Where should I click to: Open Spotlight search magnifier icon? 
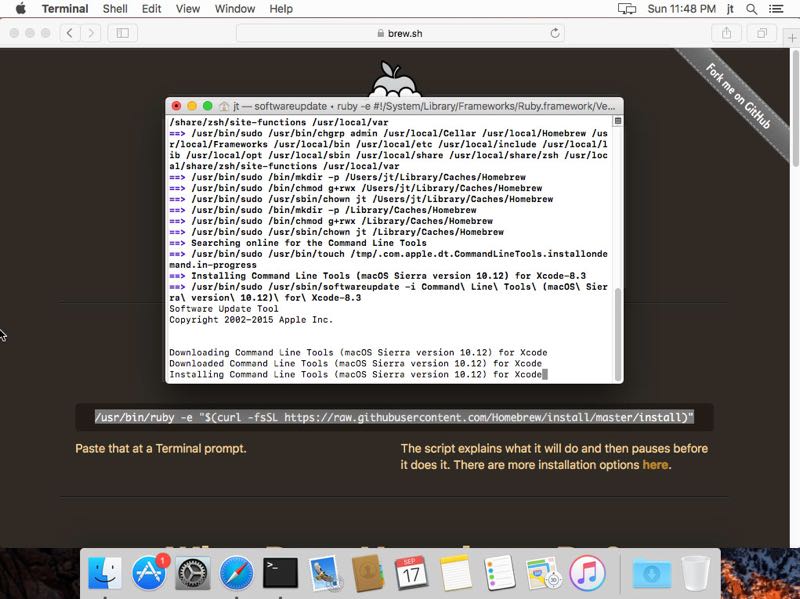point(751,9)
